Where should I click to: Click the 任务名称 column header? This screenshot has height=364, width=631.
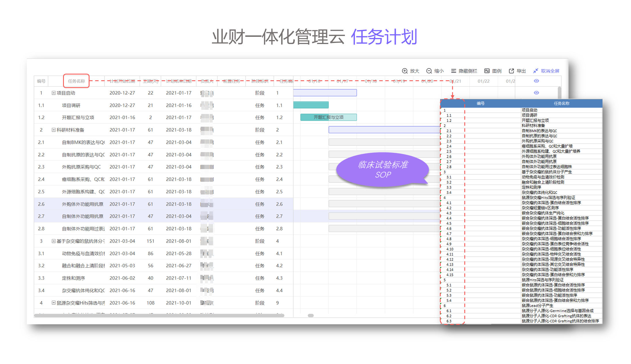click(x=76, y=81)
